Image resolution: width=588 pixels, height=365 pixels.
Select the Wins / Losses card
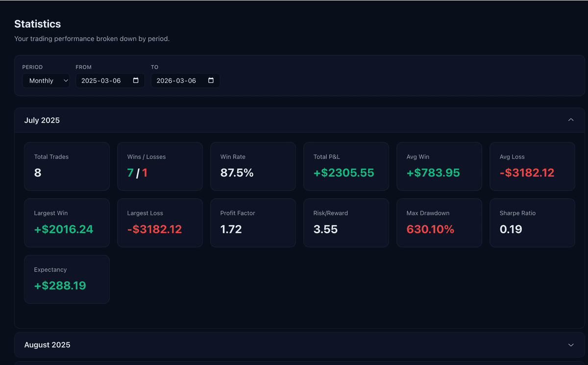pos(160,166)
